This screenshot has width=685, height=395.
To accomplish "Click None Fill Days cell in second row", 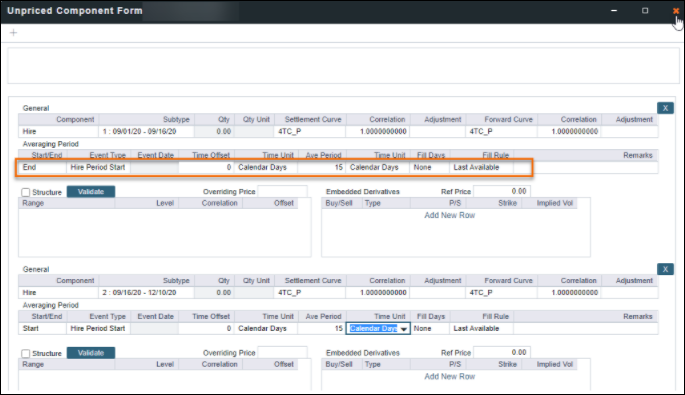I will [429, 329].
